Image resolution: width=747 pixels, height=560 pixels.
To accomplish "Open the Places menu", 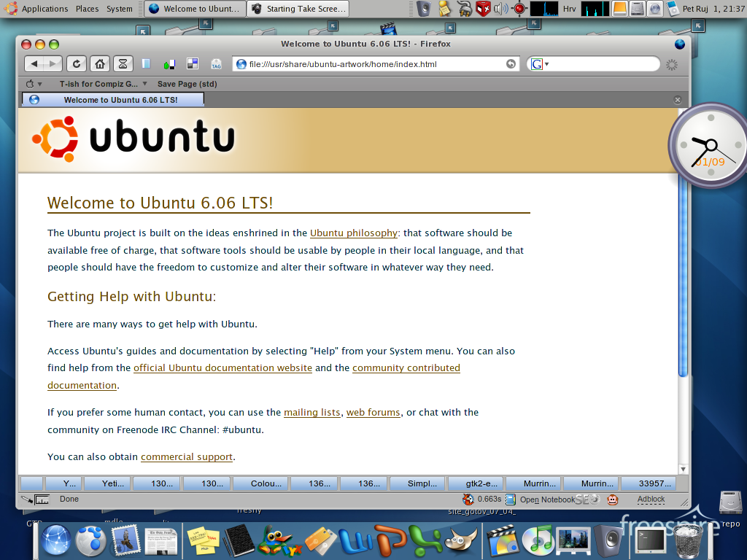I will coord(88,9).
